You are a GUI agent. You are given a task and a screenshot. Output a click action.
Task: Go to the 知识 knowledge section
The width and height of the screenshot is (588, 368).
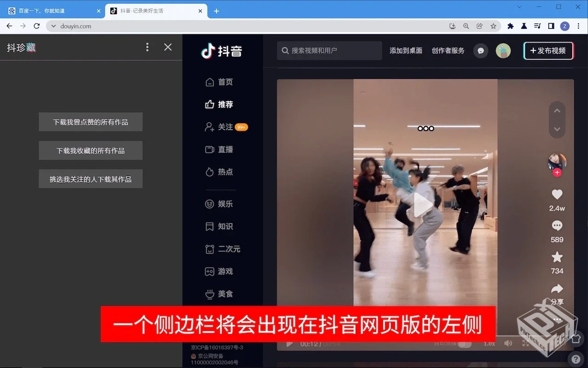click(x=224, y=226)
